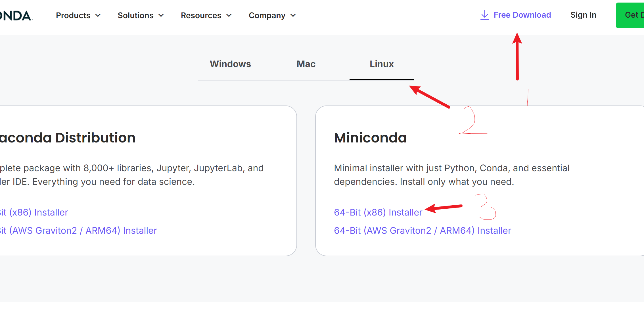Open the Company navigation menu
Screen dimensions: 644x325
[267, 15]
